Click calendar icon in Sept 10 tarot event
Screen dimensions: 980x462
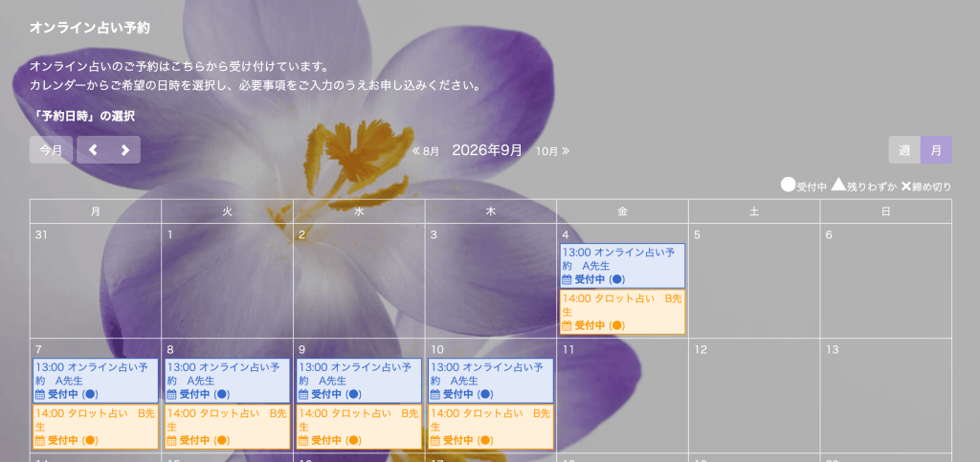pos(435,440)
